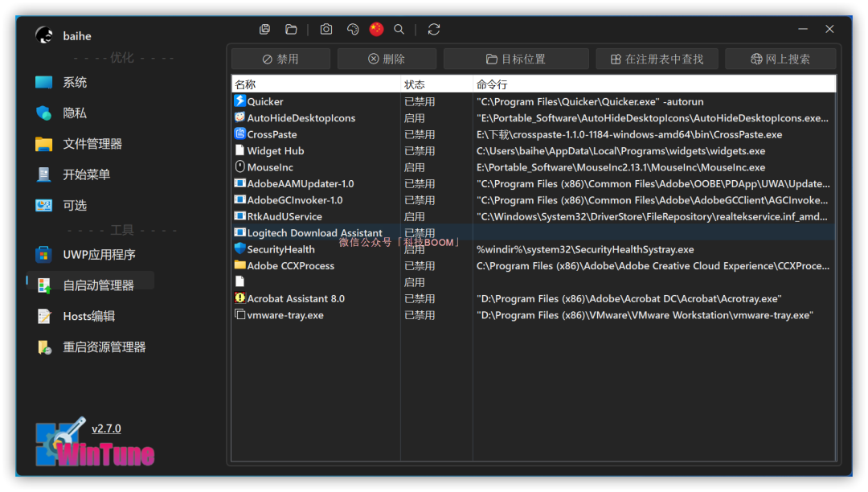Click the Acrotray.exe command path
Screen dimensions: 868x492
(x=628, y=298)
